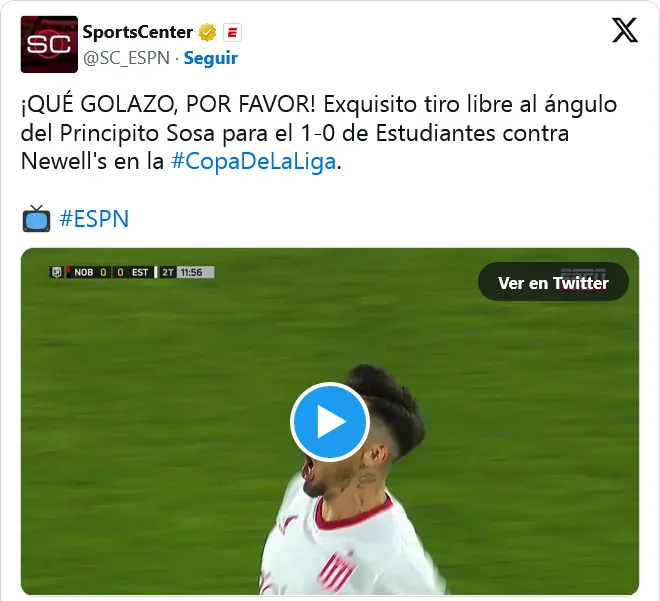Screen dimensions: 660x601
Task: Click the NOB team label on the scoreboard
Action: pos(83,272)
